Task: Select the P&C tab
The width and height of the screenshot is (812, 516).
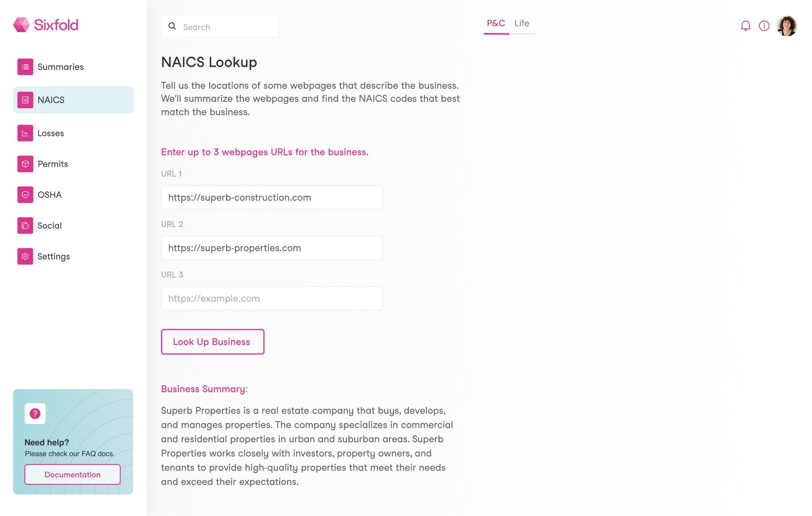Action: click(x=496, y=23)
